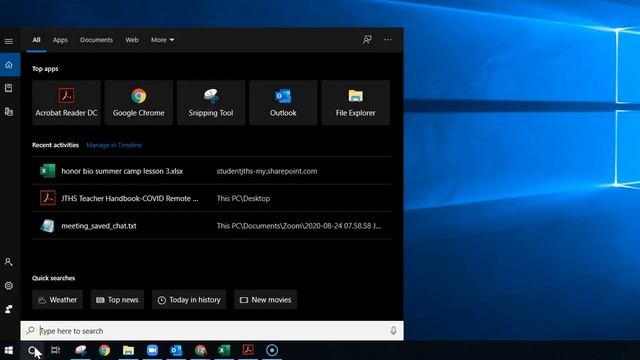Click the circular Cortana-style icon on taskbar
Screen dimensions: 640x360
pos(272,350)
